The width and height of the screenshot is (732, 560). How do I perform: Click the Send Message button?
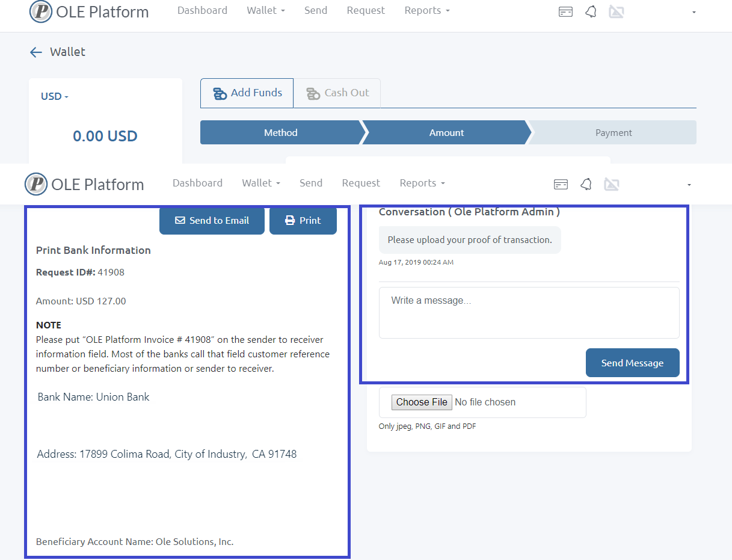(633, 363)
